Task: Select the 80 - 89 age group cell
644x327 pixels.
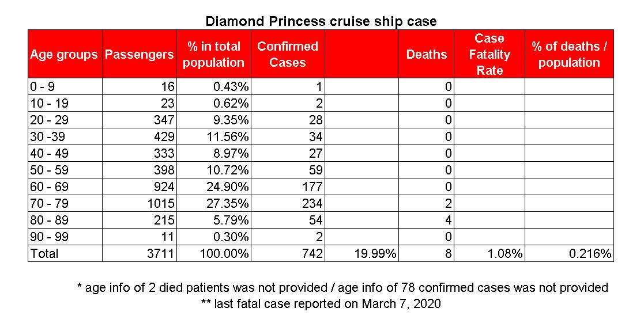Action: click(x=65, y=220)
